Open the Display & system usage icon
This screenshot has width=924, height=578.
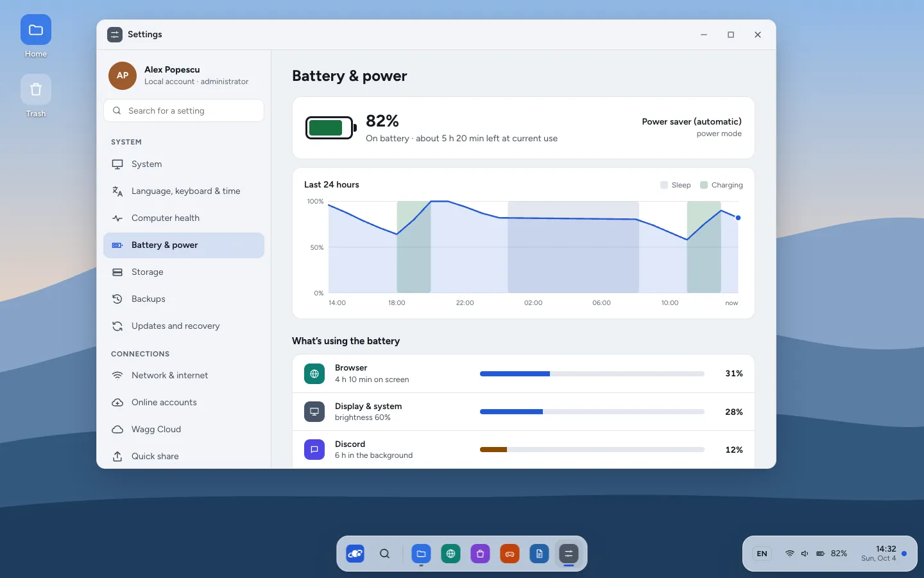tap(314, 412)
